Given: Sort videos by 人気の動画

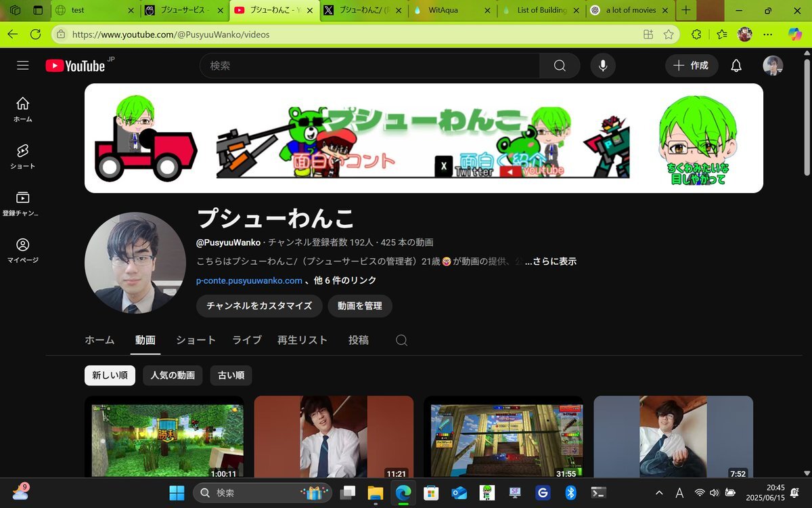Looking at the screenshot, I should click(x=173, y=375).
